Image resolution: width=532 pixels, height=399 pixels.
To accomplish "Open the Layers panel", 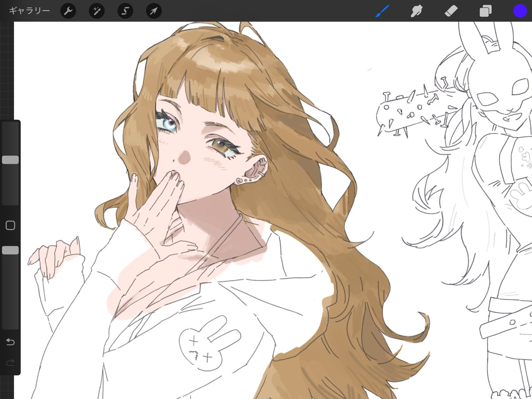I will pyautogui.click(x=485, y=11).
